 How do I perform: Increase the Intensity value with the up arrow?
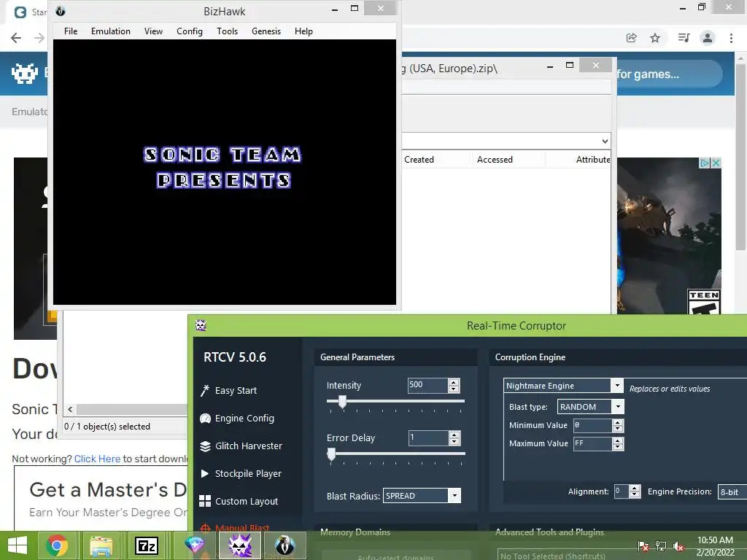[x=454, y=382]
